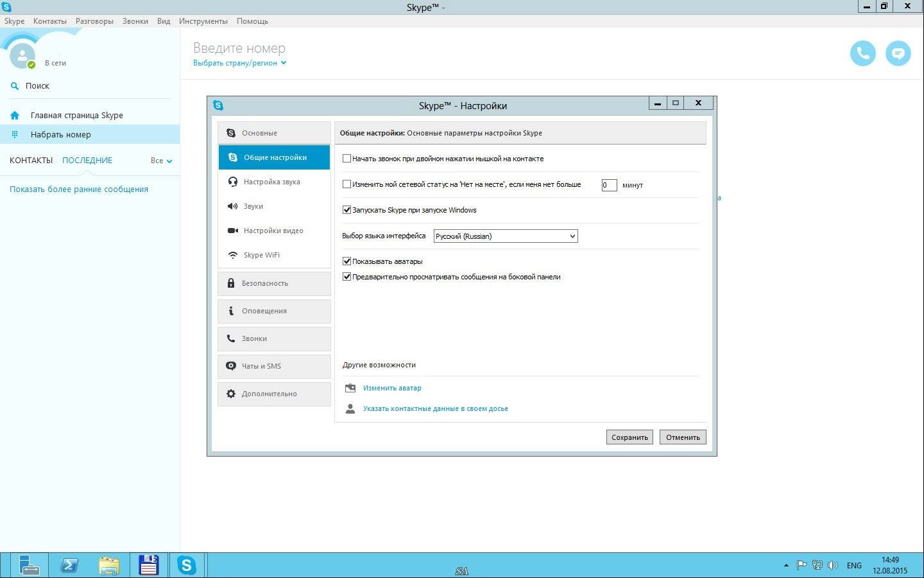Click the chat bubble icon for Чаты и SMS
Image resolution: width=924 pixels, height=578 pixels.
point(231,366)
